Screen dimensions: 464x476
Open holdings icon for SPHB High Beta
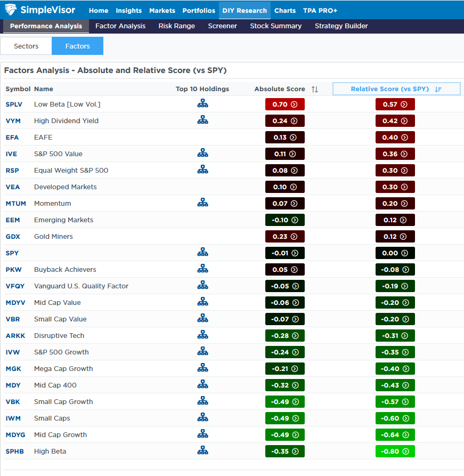(x=202, y=451)
